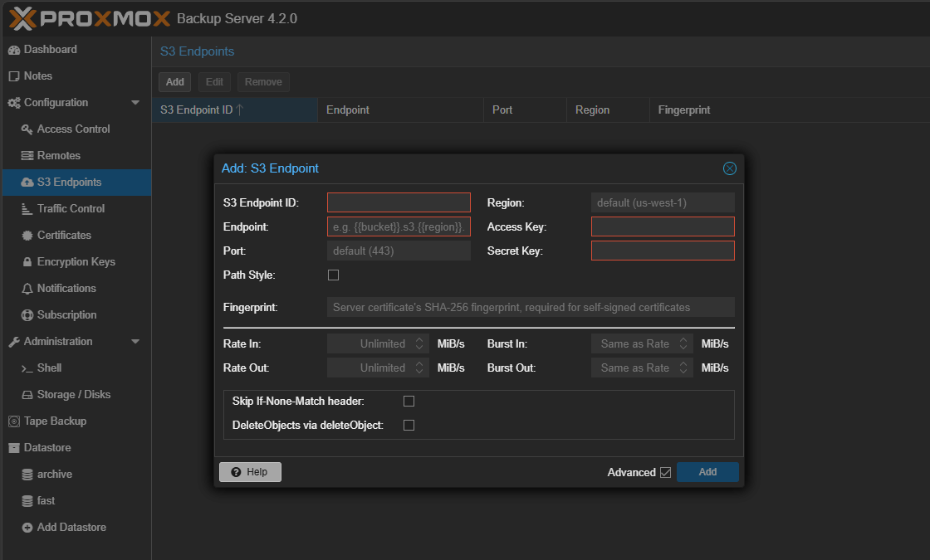
Task: Open Certificates via its badge icon
Action: [x=27, y=236]
